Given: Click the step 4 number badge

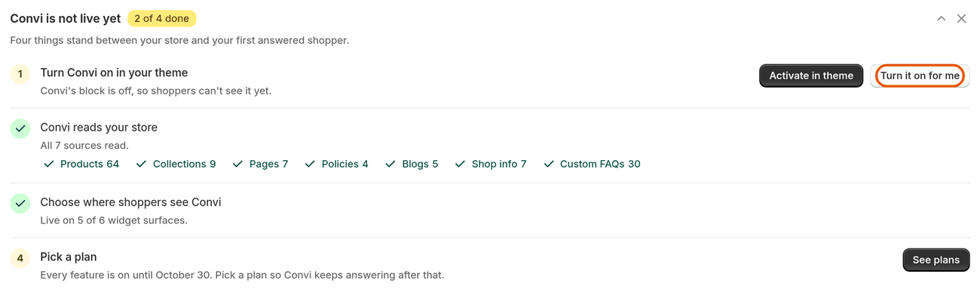Looking at the screenshot, I should [20, 258].
